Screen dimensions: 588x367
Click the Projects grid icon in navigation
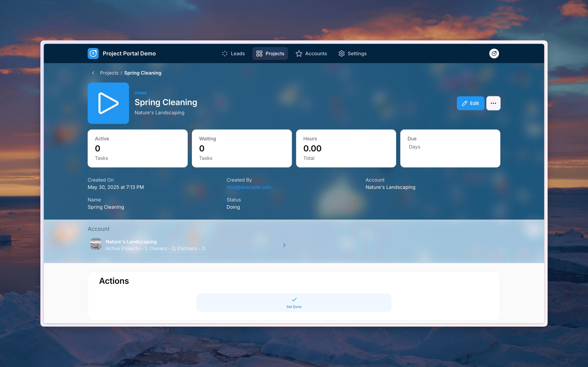259,53
